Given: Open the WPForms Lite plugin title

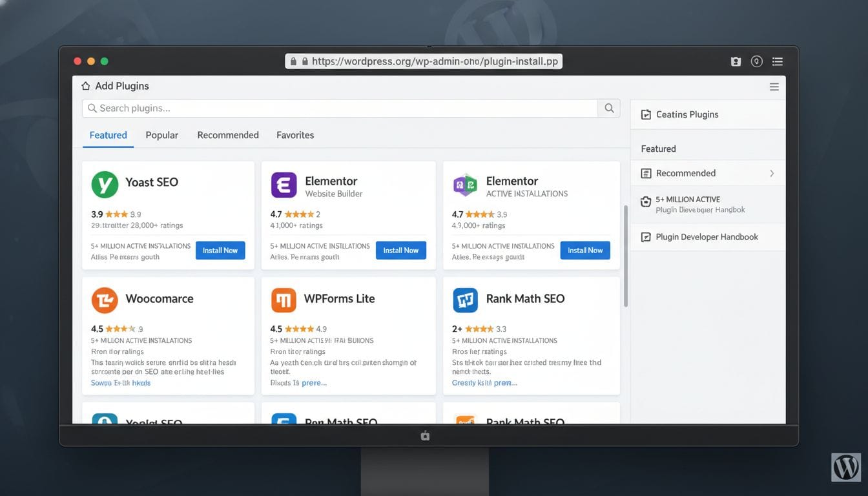Looking at the screenshot, I should (340, 299).
